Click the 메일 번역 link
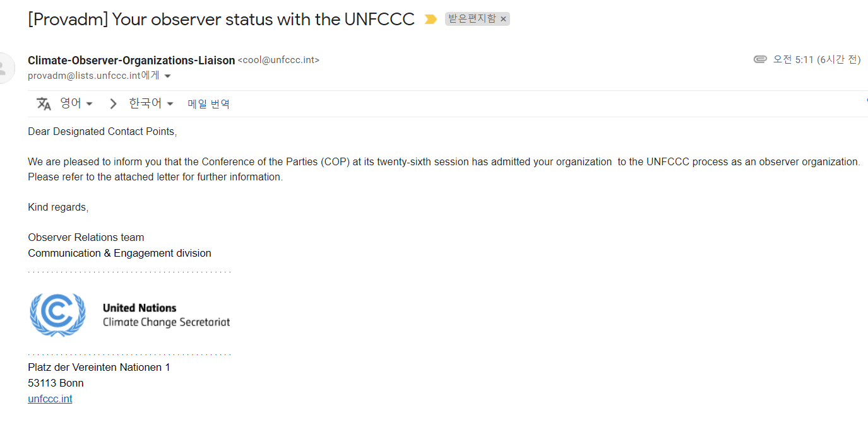Viewport: 868px width, 432px height. tap(209, 104)
